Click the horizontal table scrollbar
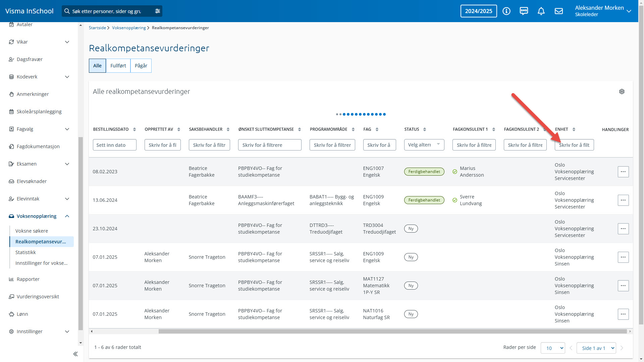 (392, 331)
